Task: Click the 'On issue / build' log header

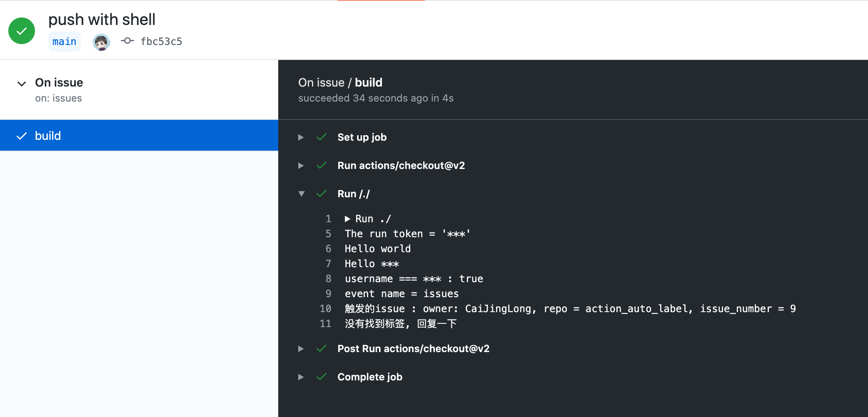Action: coord(340,82)
